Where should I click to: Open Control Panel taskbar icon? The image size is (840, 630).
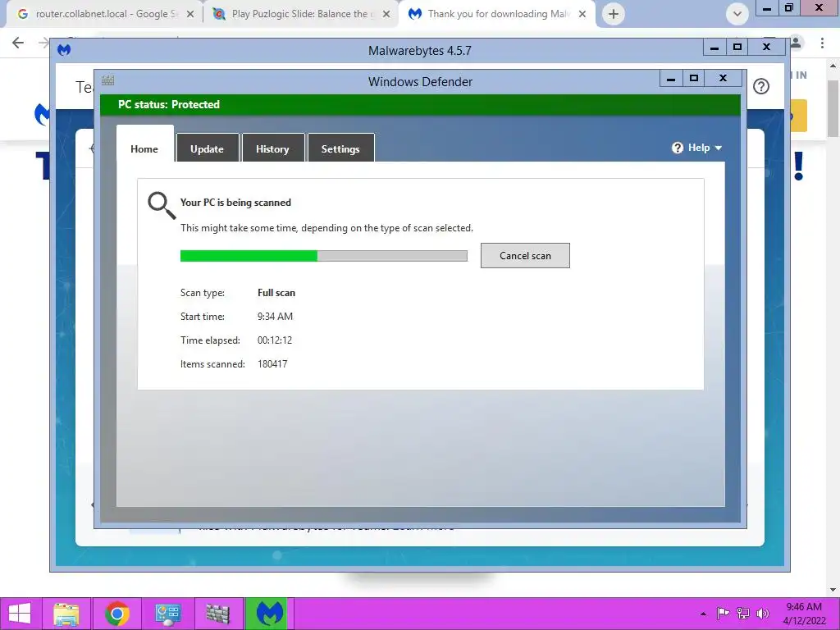(x=167, y=614)
